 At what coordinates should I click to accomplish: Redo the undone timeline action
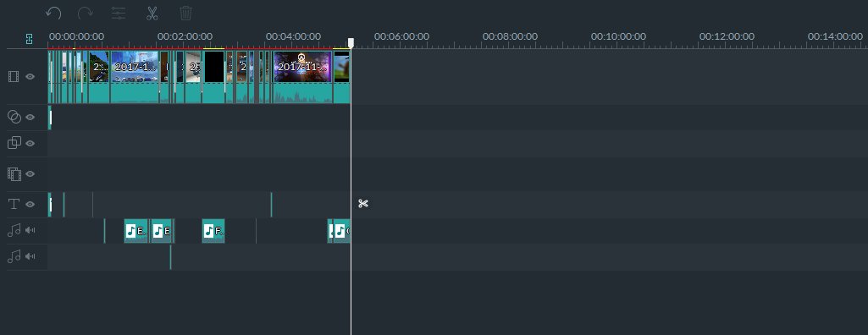point(86,14)
